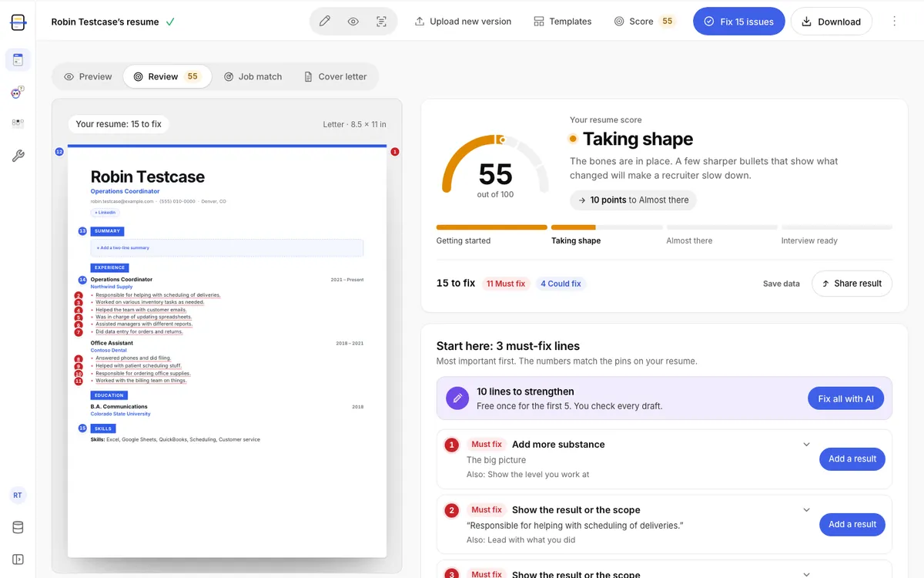Open the RT account avatar

point(18,496)
